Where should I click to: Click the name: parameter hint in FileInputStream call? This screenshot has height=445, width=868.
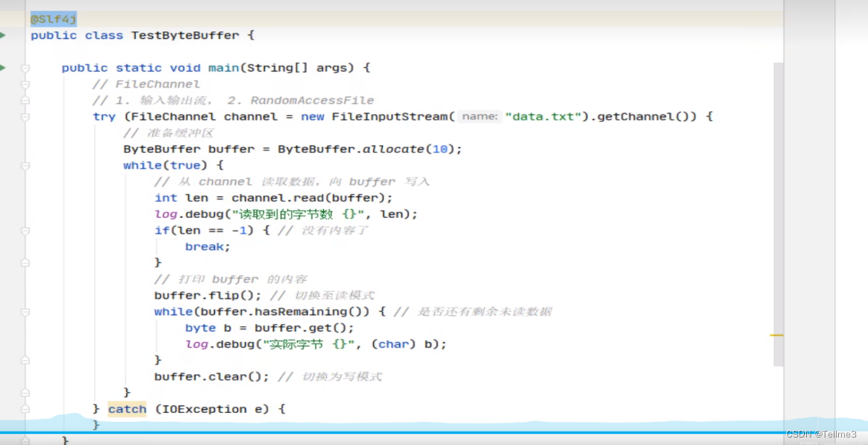point(480,116)
